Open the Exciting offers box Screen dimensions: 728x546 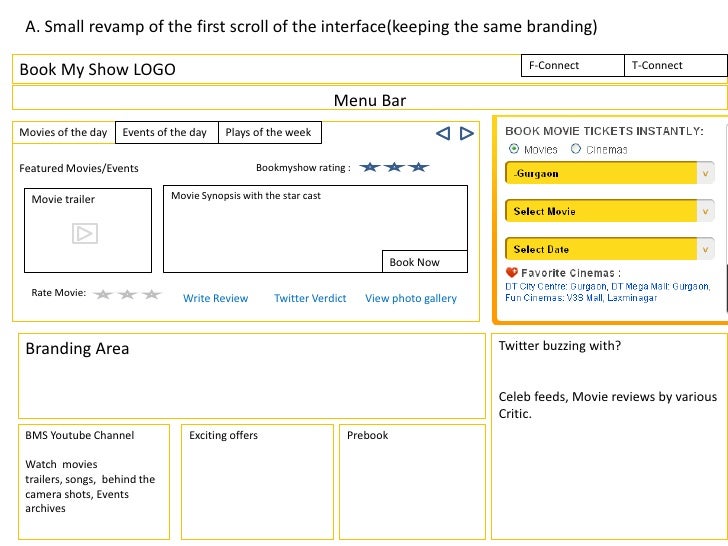pyautogui.click(x=257, y=482)
